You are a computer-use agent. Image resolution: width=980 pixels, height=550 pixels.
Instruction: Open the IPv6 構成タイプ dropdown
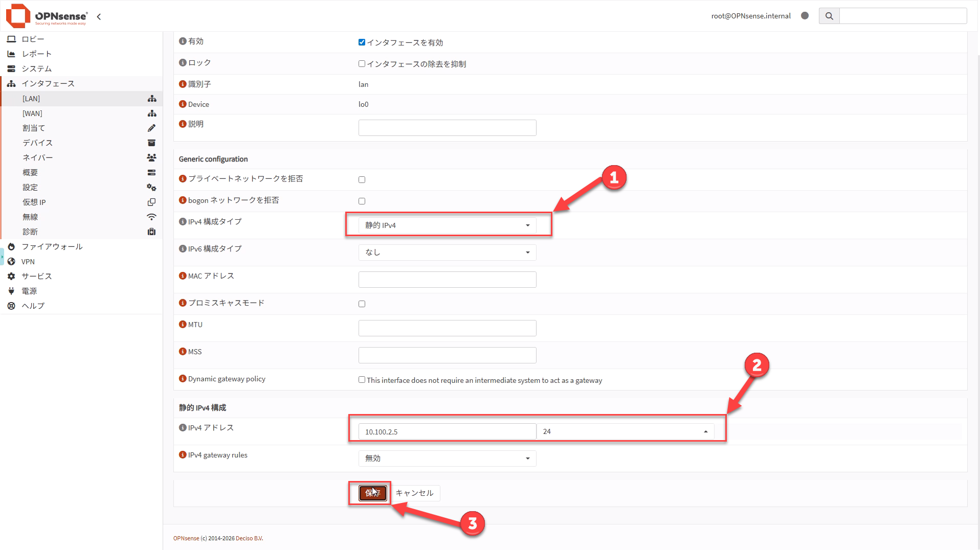[447, 253]
